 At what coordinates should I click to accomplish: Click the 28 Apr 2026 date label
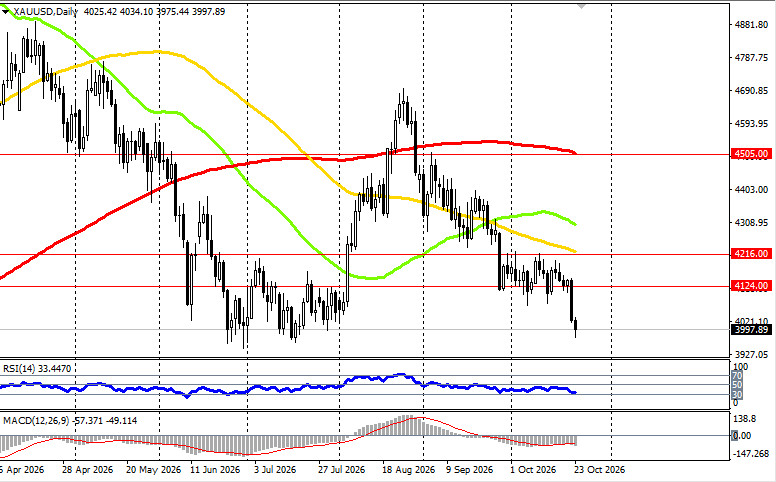[87, 470]
